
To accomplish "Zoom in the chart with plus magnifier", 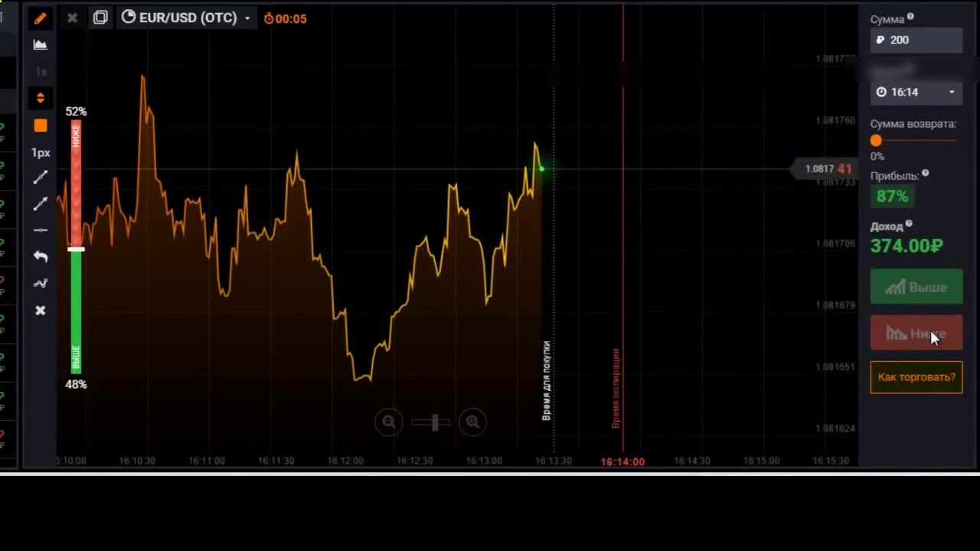I will tap(472, 422).
